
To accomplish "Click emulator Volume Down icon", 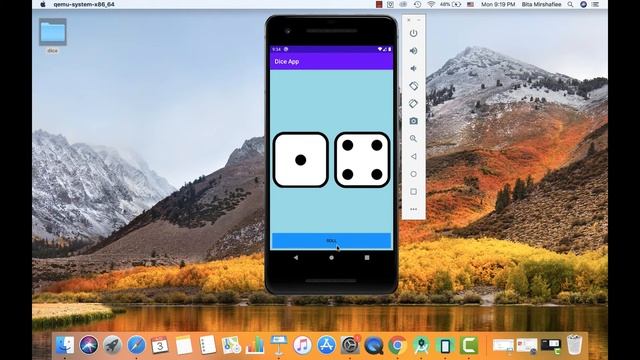I will (413, 68).
